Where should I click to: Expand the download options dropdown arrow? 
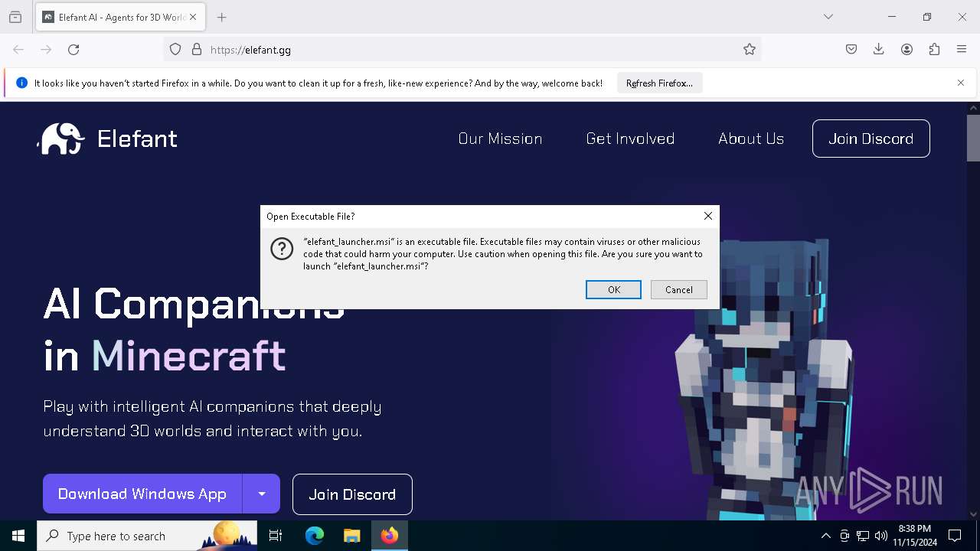pyautogui.click(x=261, y=494)
